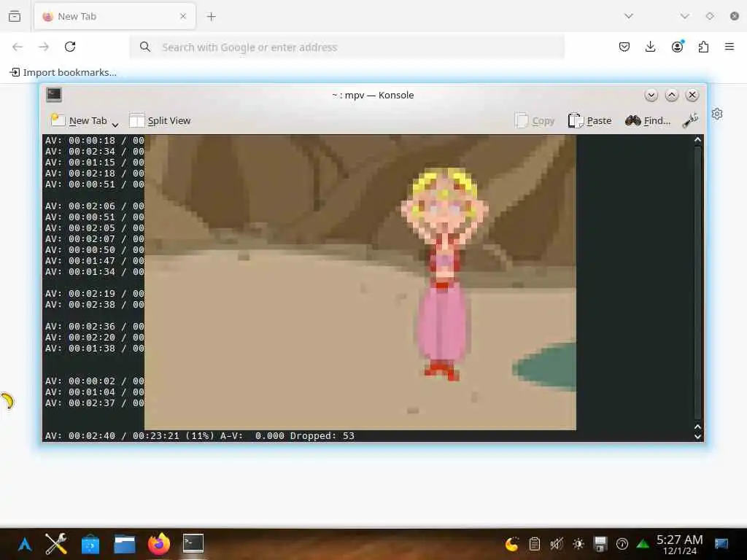Open the crossed-tools settings app in taskbar
The image size is (747, 560).
pos(55,544)
